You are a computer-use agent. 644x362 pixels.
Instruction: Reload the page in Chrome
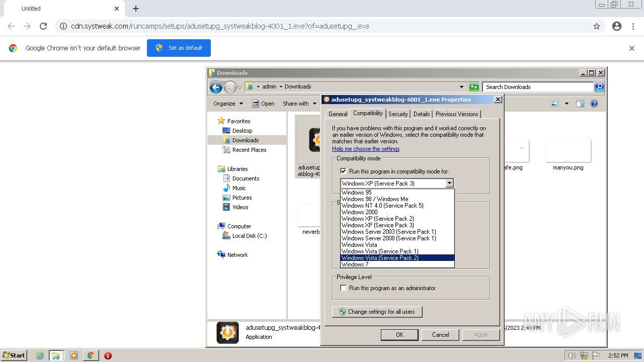click(x=43, y=26)
